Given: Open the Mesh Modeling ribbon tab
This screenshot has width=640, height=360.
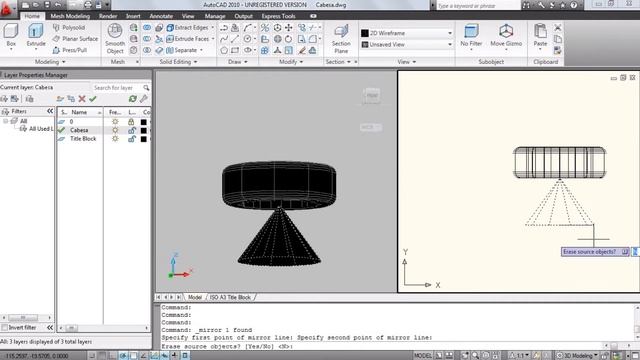Looking at the screenshot, I should point(70,16).
